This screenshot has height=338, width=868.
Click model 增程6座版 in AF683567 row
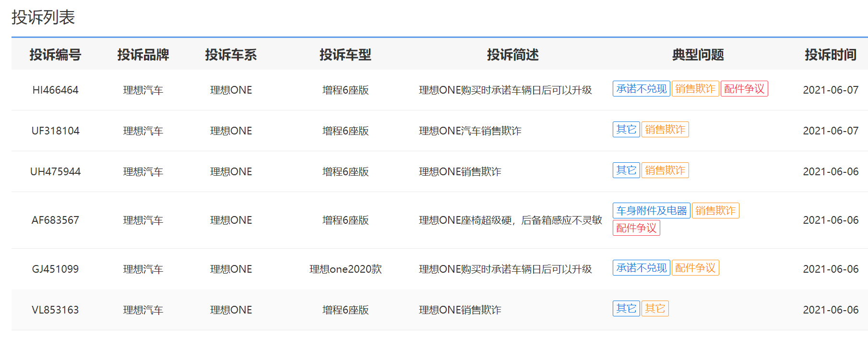[x=345, y=220]
